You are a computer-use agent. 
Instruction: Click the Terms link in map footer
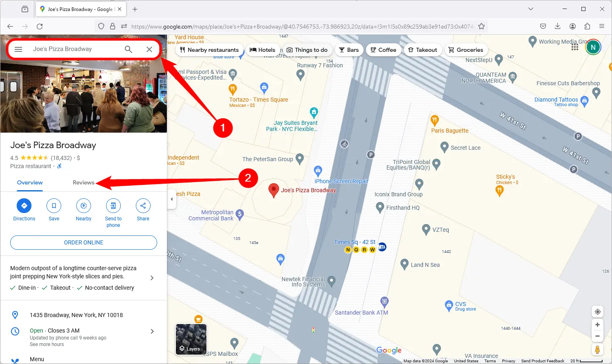click(x=490, y=361)
